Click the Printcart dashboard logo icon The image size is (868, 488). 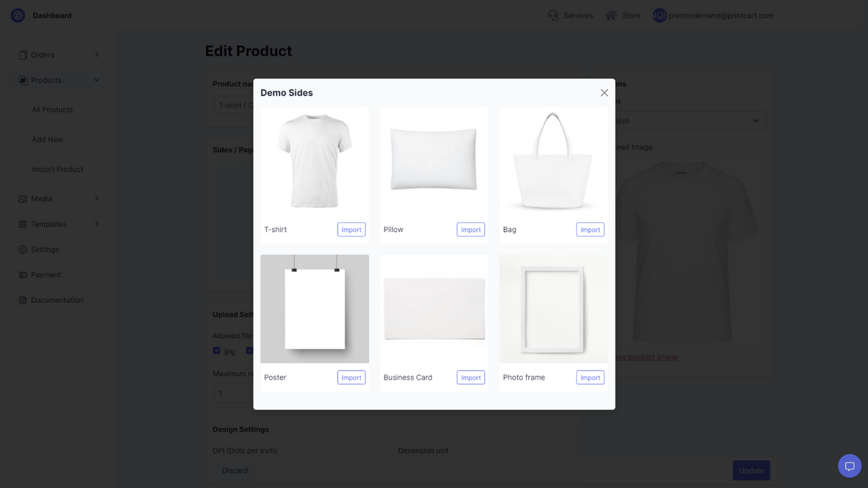click(x=18, y=15)
